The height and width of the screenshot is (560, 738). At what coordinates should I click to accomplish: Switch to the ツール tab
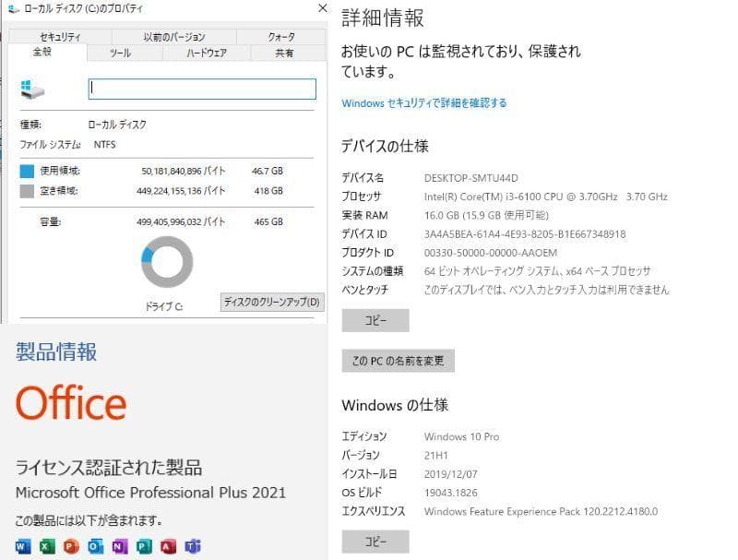pyautogui.click(x=117, y=53)
